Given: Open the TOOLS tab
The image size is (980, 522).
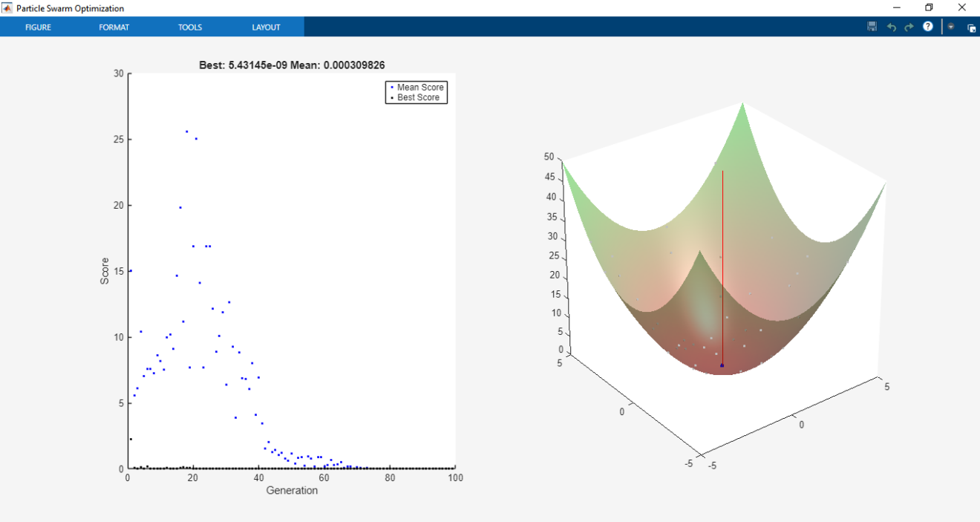Looking at the screenshot, I should 189,27.
